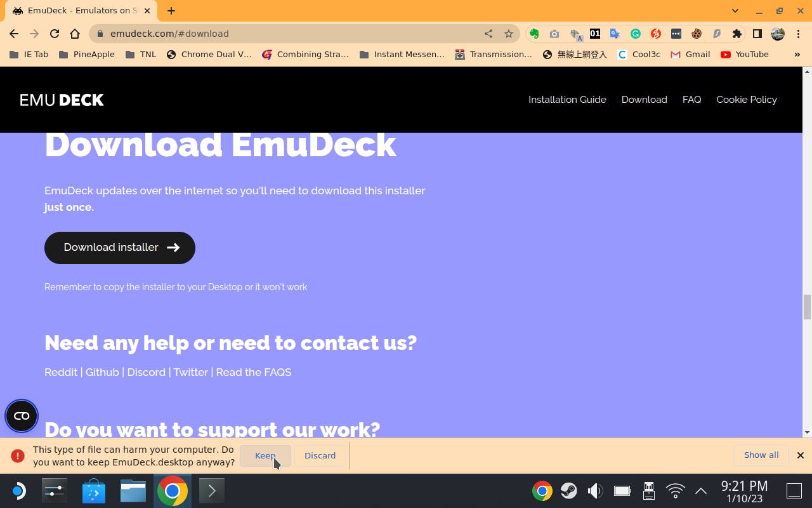Viewport: 812px width, 508px height.
Task: Open Wi-Fi network settings in tray
Action: (676, 491)
